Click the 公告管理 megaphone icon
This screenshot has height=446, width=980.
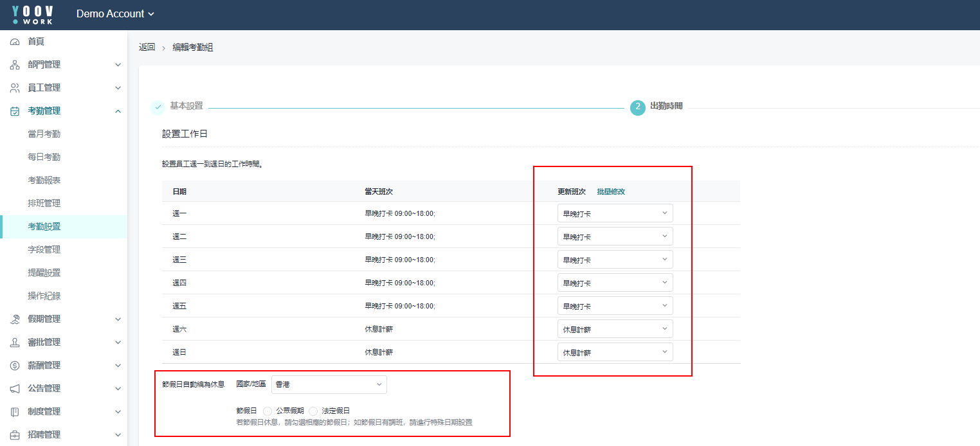[x=15, y=389]
